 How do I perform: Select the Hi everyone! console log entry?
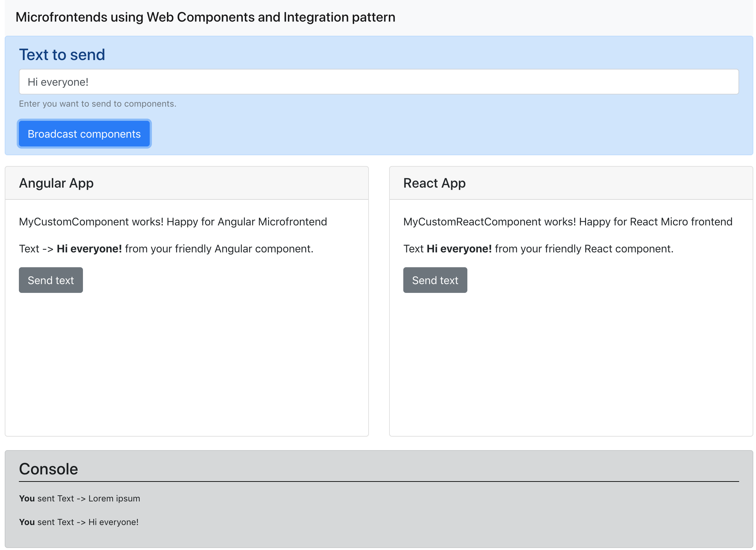click(79, 522)
